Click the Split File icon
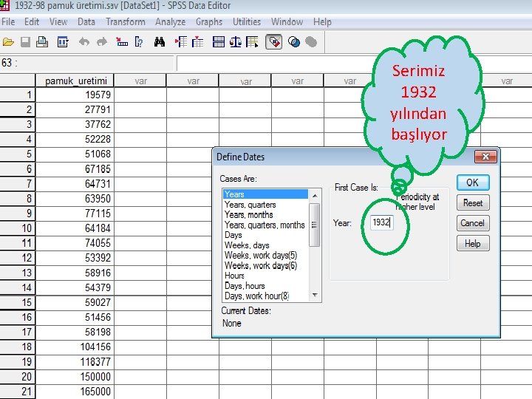 point(219,42)
